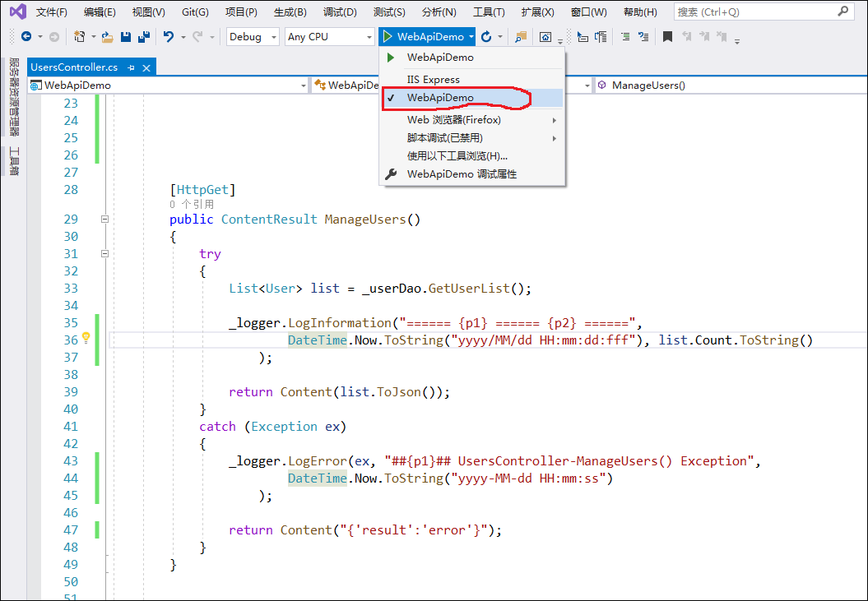The width and height of the screenshot is (868, 601).
Task: Open the Debug configuration dropdown
Action: (253, 37)
